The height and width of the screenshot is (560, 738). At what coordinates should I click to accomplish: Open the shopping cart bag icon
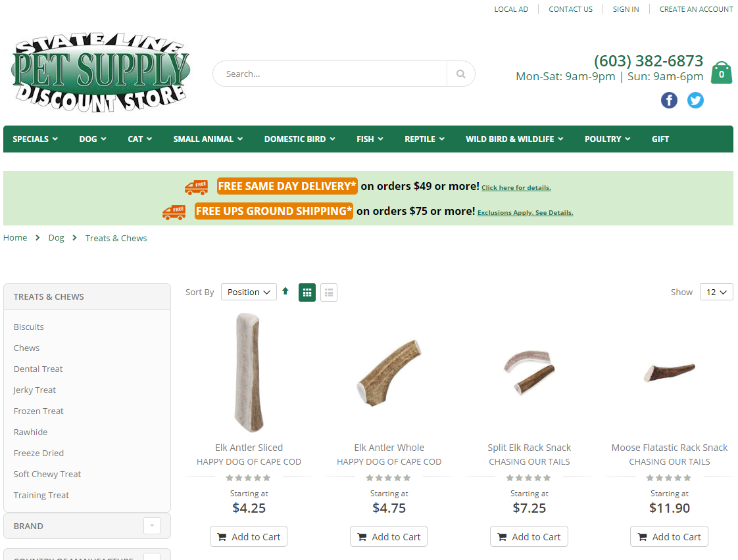[721, 73]
